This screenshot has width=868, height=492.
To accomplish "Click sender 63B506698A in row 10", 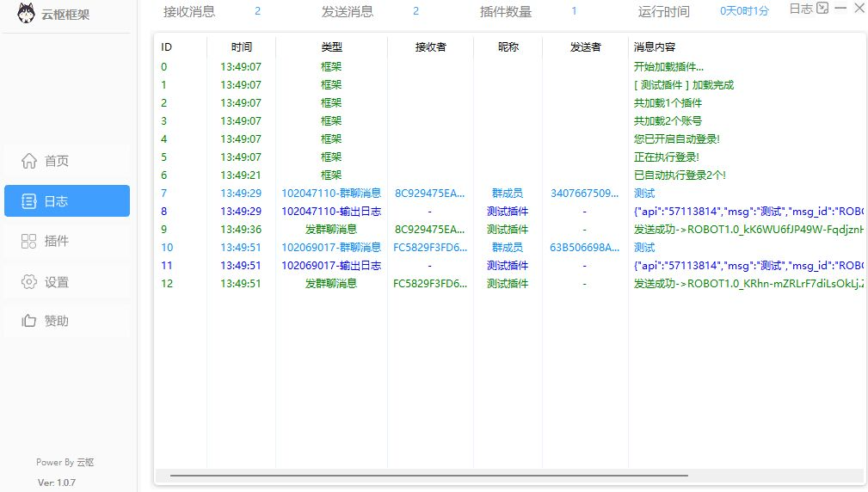I will (584, 248).
